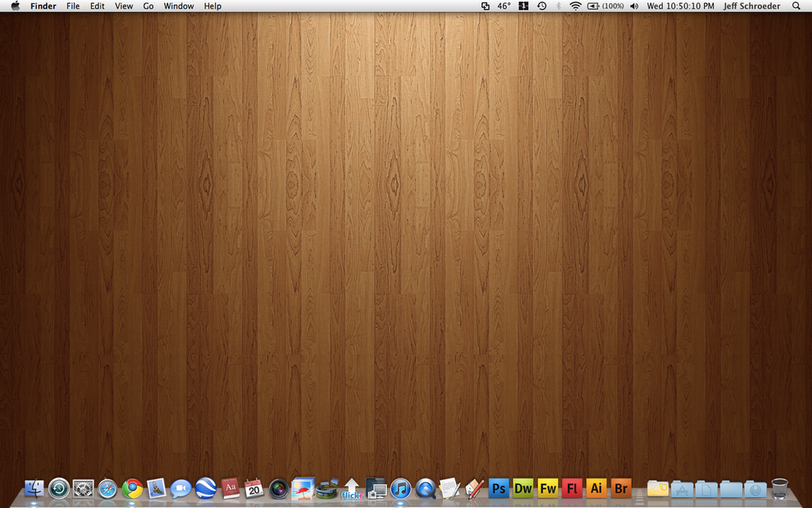The image size is (812, 508).
Task: Open the Go menu
Action: 148,6
